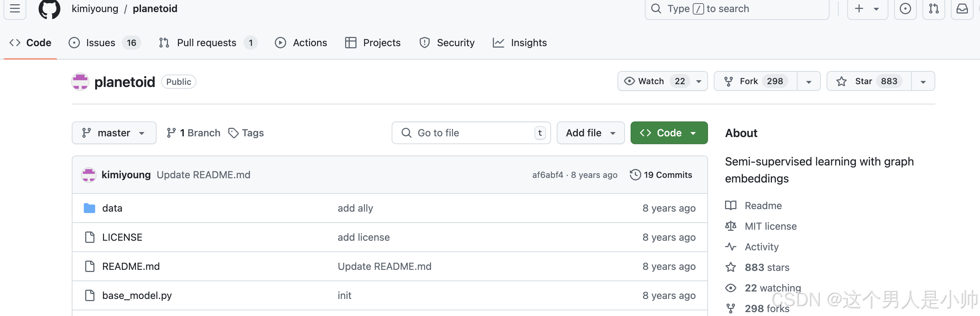Switch to the Insights tab
This screenshot has height=316, width=980.
[528, 43]
